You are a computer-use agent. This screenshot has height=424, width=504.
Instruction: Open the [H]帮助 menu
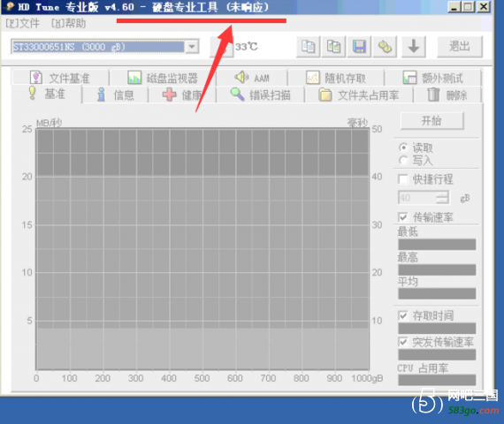tap(68, 24)
